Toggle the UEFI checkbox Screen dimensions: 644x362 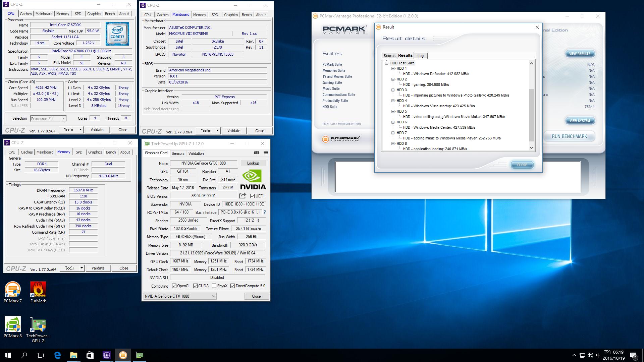point(252,196)
